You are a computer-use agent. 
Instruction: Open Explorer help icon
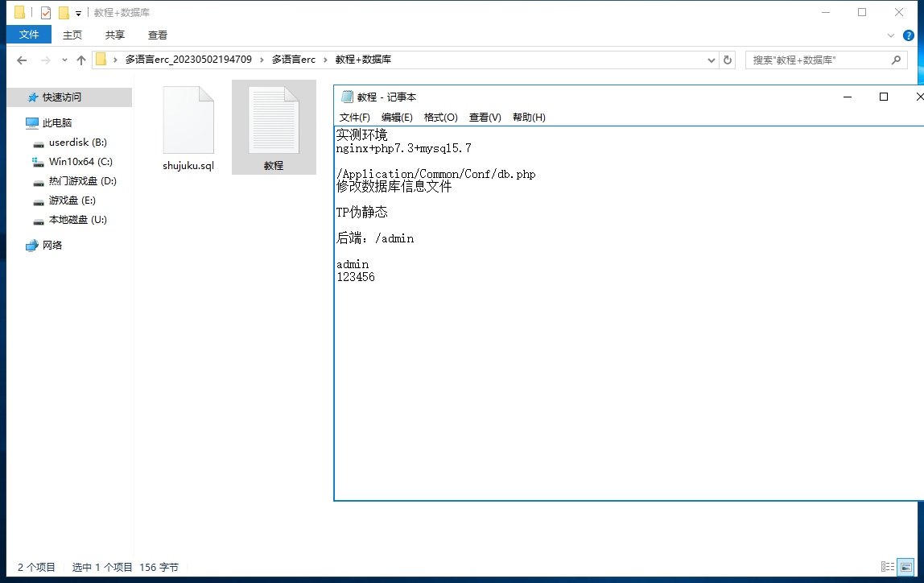pos(909,35)
